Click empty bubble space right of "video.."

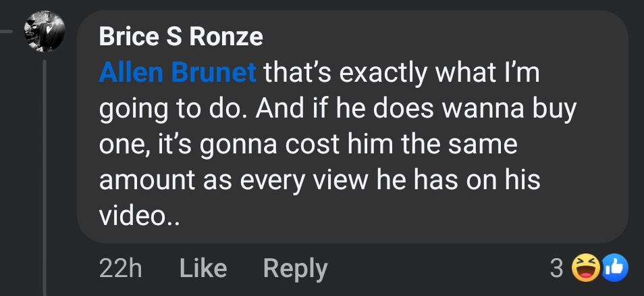coord(405,216)
